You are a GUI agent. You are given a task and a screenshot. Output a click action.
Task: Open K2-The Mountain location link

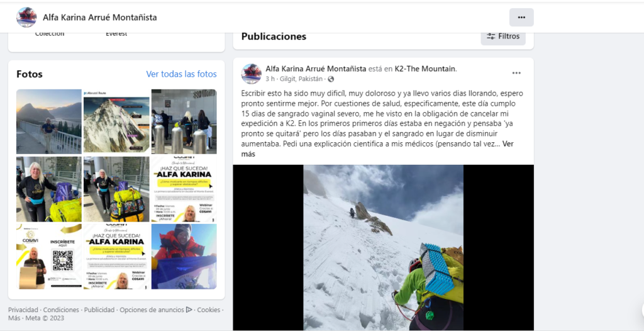(x=425, y=69)
